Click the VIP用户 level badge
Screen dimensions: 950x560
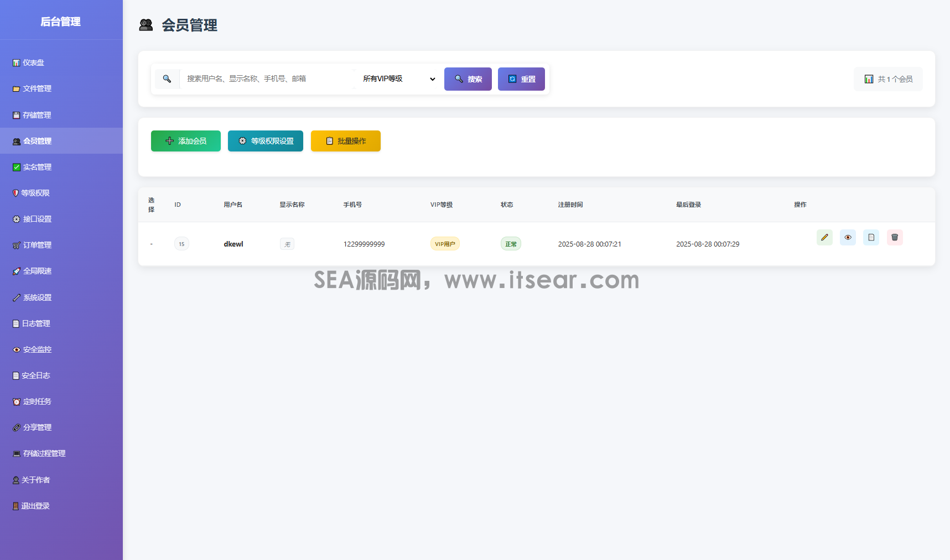coord(445,244)
